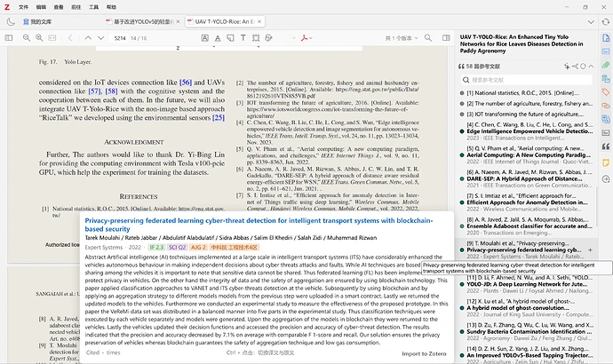The image size is (613, 364).
Task: Click the sync refresh icon at top right
Action: tap(606, 22)
